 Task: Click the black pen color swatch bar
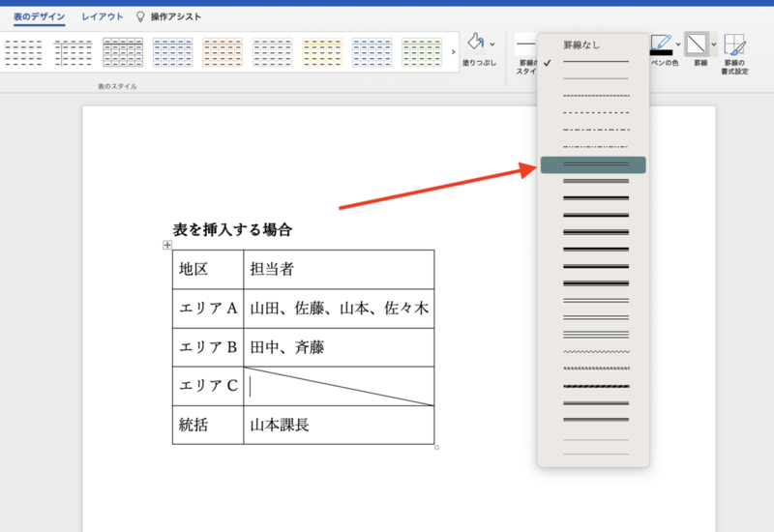pyautogui.click(x=662, y=52)
